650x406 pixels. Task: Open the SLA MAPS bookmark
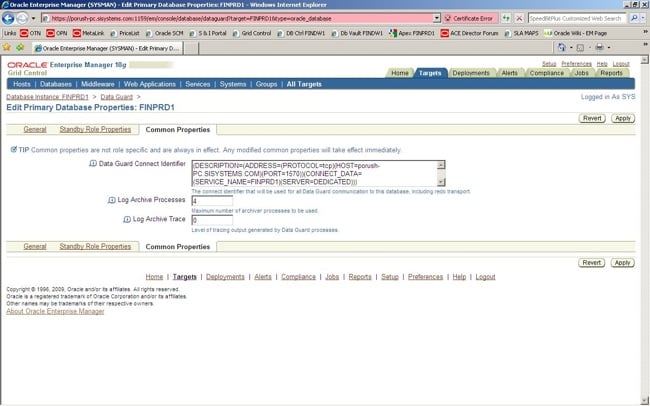point(521,33)
